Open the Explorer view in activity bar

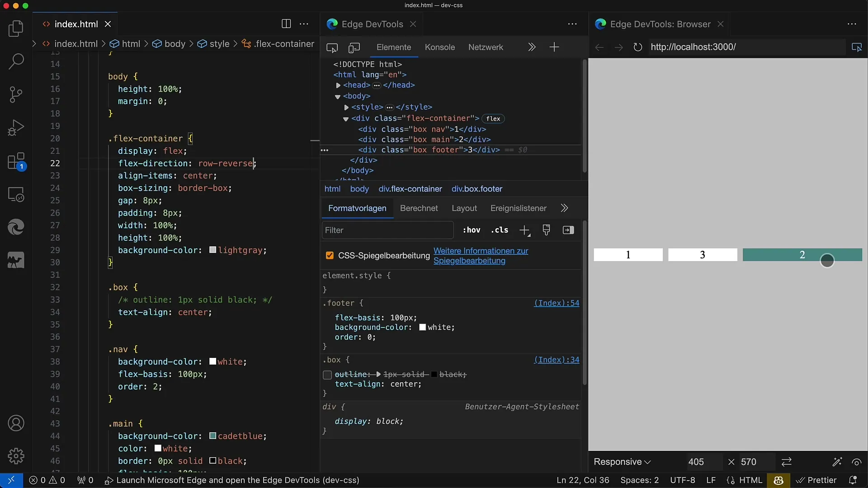pyautogui.click(x=16, y=29)
